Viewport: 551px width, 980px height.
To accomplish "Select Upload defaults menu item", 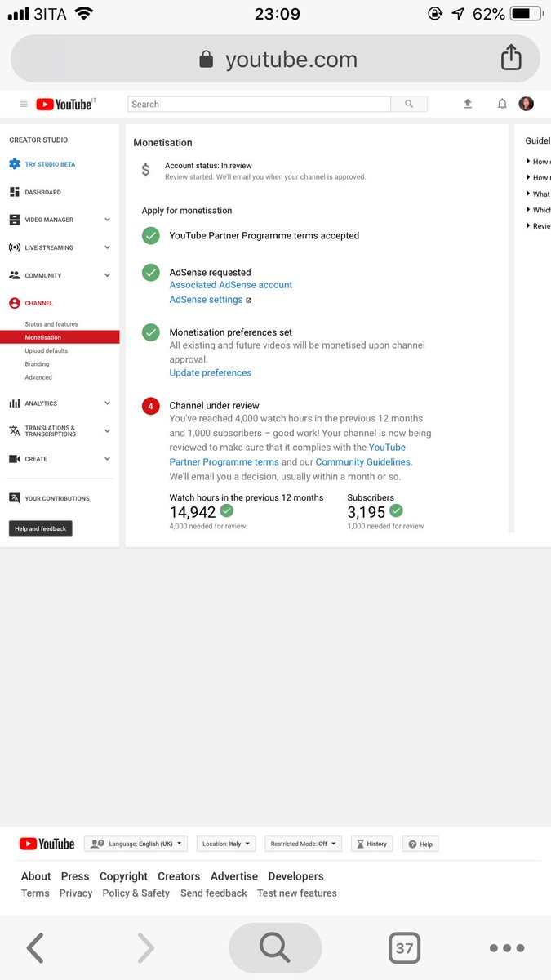I will coord(47,350).
